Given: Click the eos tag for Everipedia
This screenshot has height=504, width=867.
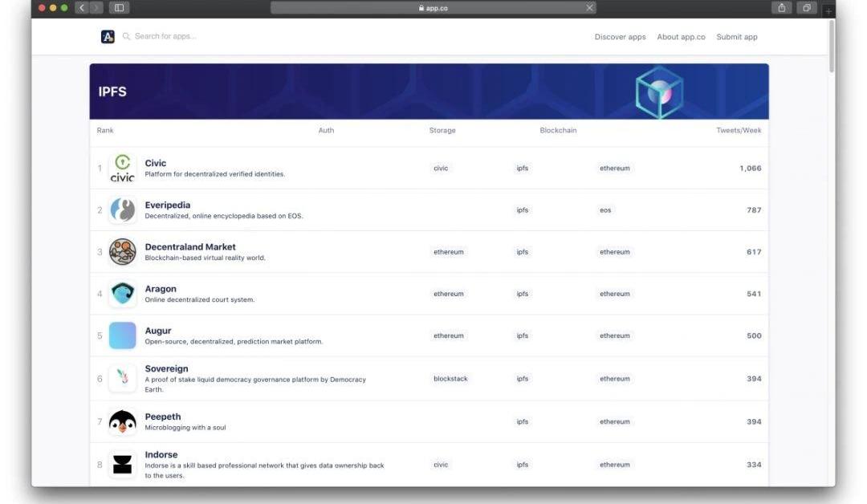Looking at the screenshot, I should (604, 210).
